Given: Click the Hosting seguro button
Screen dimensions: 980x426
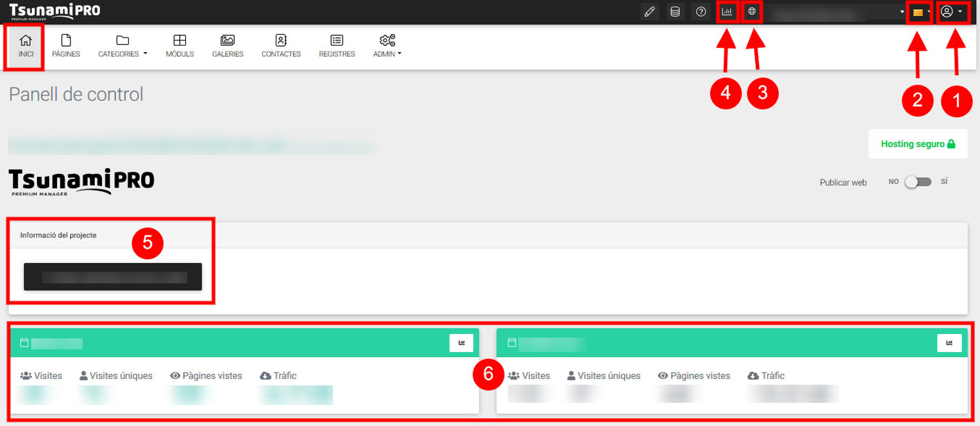Looking at the screenshot, I should (918, 144).
